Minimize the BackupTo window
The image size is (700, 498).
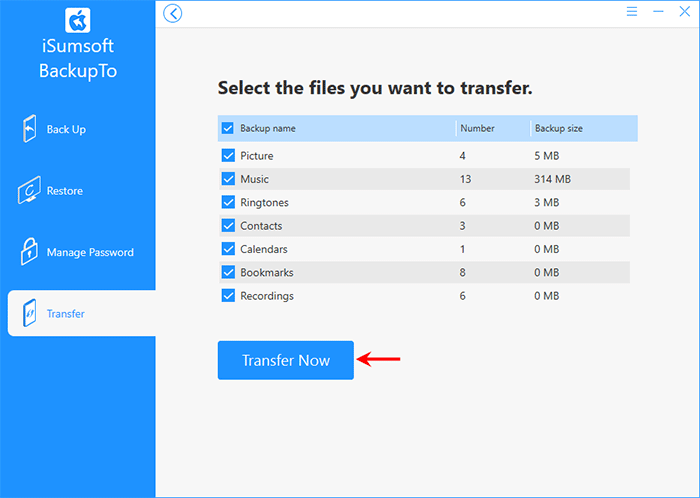[658, 11]
